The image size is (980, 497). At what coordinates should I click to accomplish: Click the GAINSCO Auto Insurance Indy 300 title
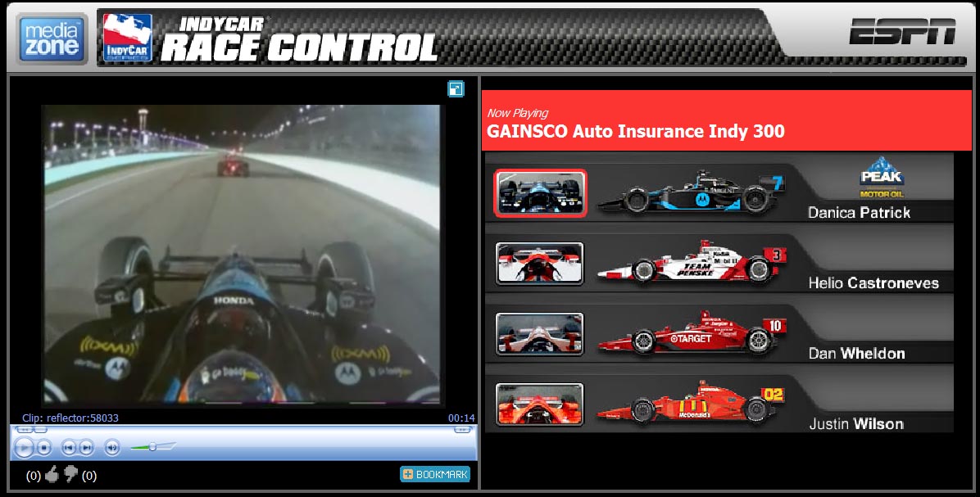[636, 131]
